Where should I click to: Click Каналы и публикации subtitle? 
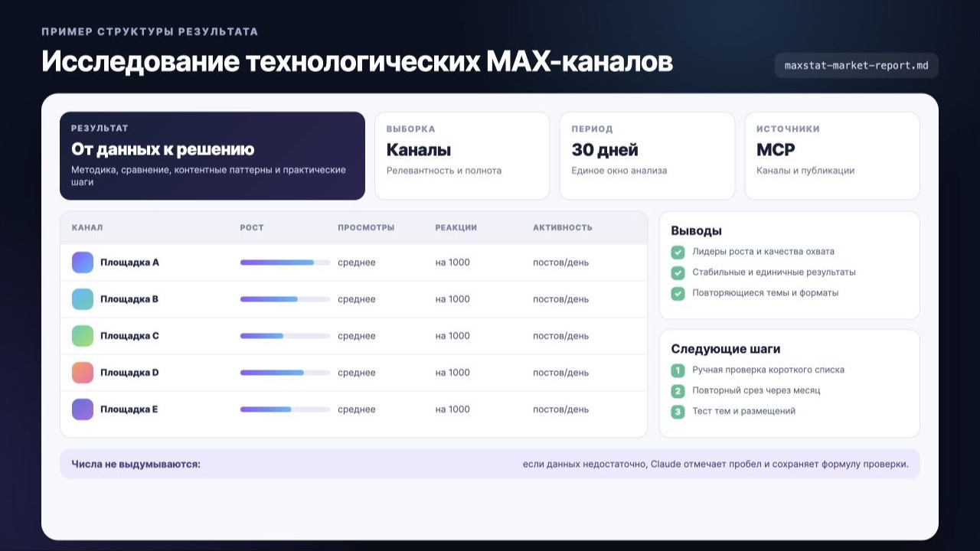805,171
